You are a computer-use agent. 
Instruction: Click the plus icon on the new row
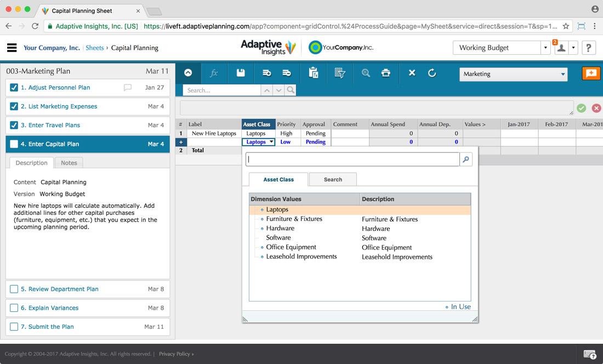(181, 142)
